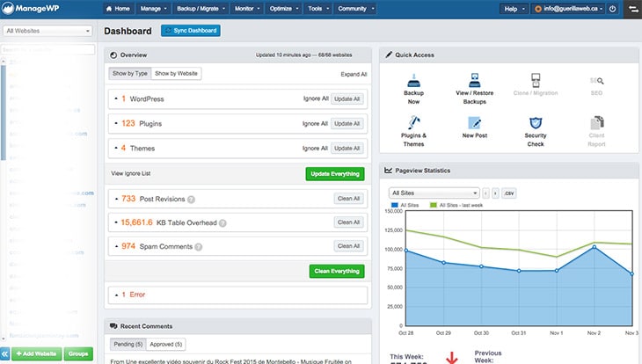This screenshot has width=642, height=364.
Task: Click Update All for WordPress
Action: (347, 99)
